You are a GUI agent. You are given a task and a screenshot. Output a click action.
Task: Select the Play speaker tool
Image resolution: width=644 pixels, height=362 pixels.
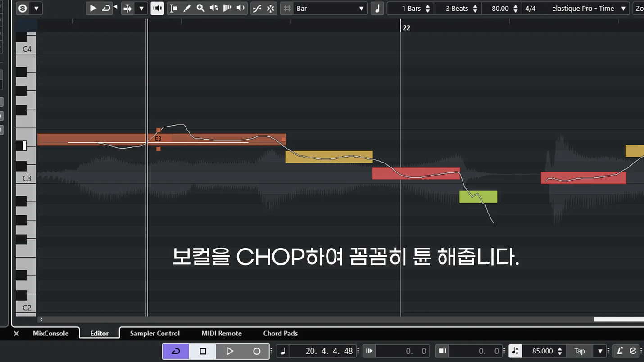point(214,8)
